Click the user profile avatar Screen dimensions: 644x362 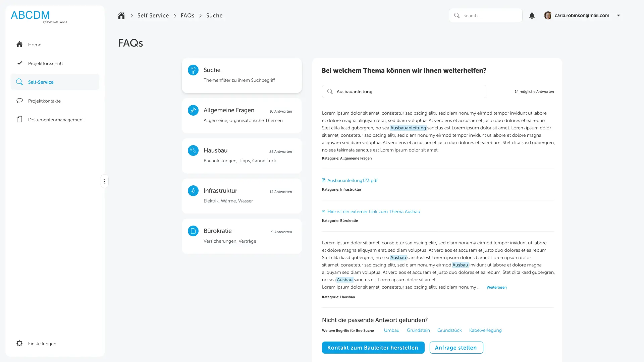[x=548, y=15]
